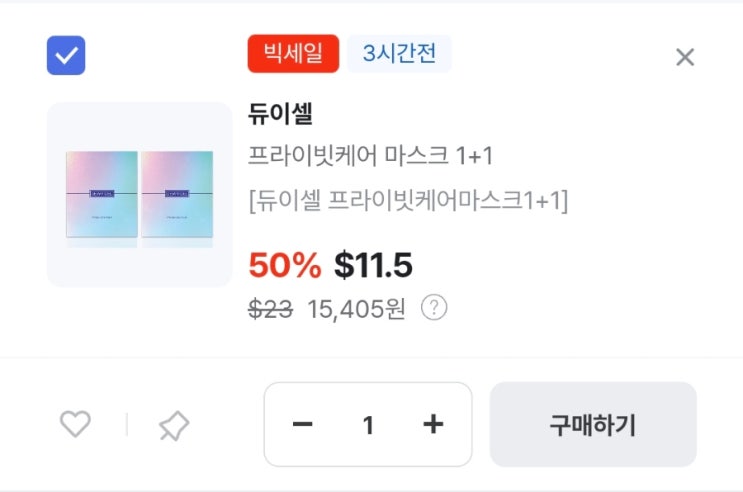The image size is (743, 492).
Task: Increase quantity with the plus button
Action: [433, 425]
